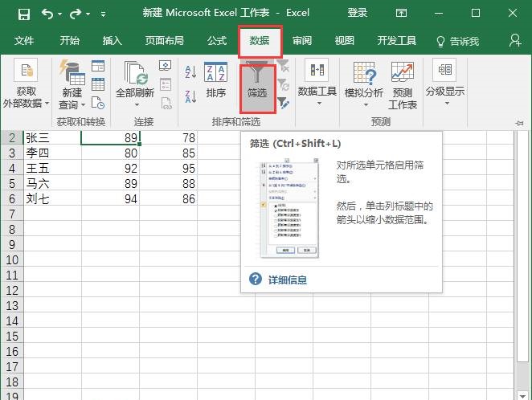The image size is (532, 400).
Task: Click 预测工作表 forecast sheet button
Action: [403, 85]
